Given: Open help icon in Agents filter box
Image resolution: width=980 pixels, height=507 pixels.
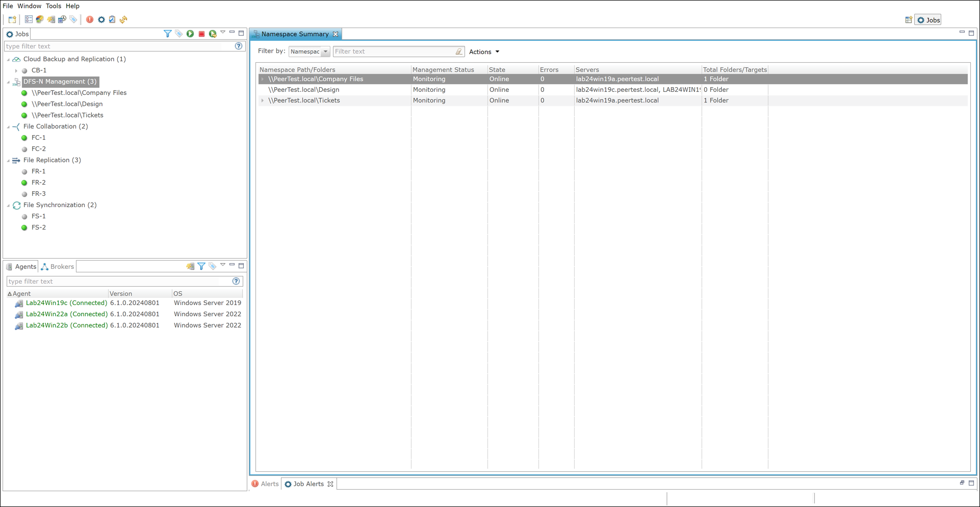Looking at the screenshot, I should pos(236,281).
